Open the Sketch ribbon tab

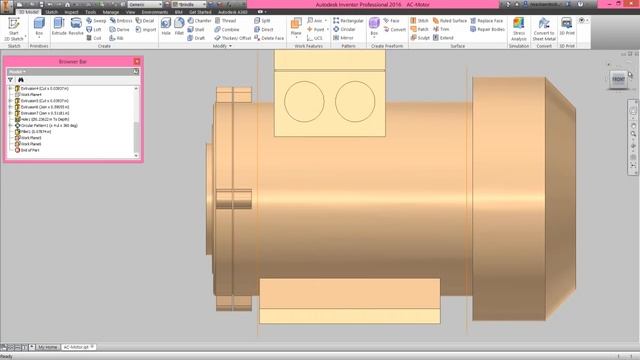(x=51, y=12)
